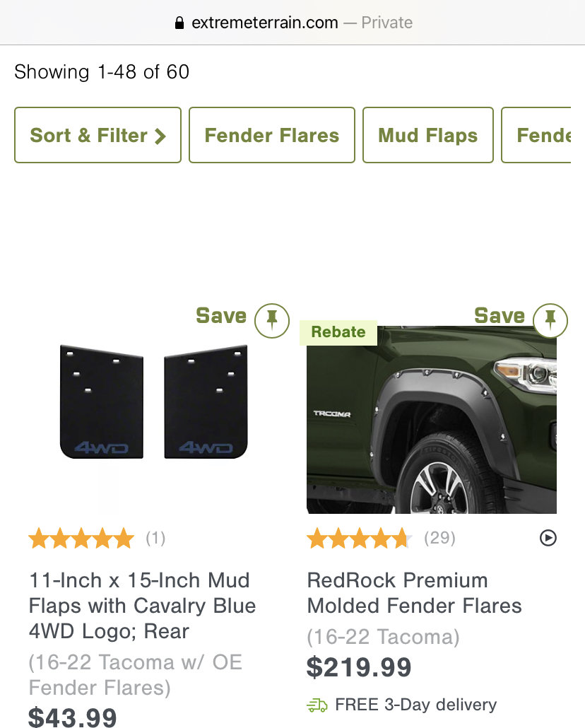
Task: Select the Fender Flares category filter
Action: (271, 135)
